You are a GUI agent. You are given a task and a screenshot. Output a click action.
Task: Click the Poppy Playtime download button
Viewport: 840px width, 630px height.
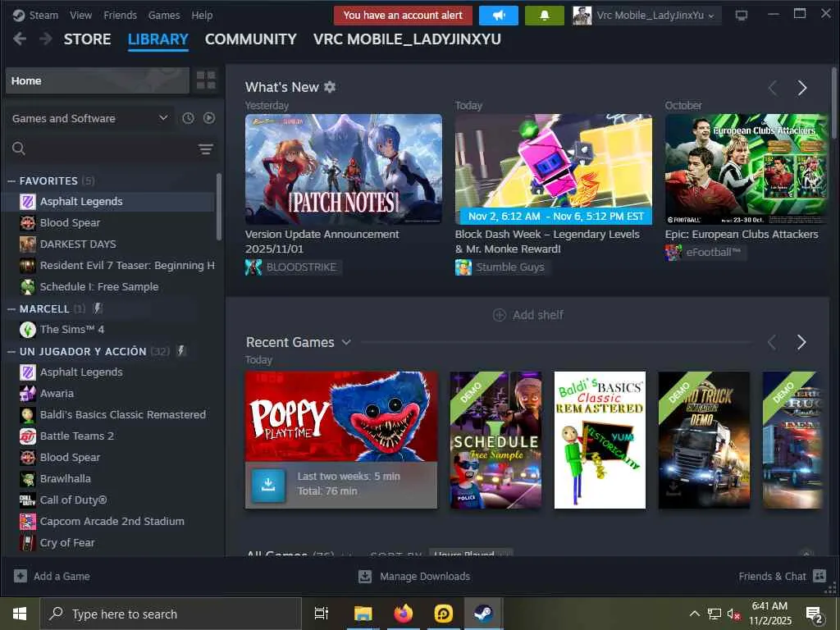268,485
